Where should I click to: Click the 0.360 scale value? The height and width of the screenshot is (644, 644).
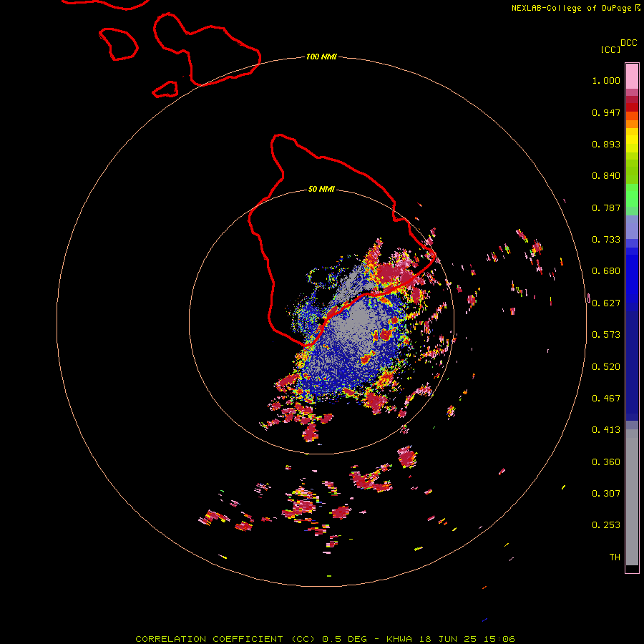tap(606, 462)
